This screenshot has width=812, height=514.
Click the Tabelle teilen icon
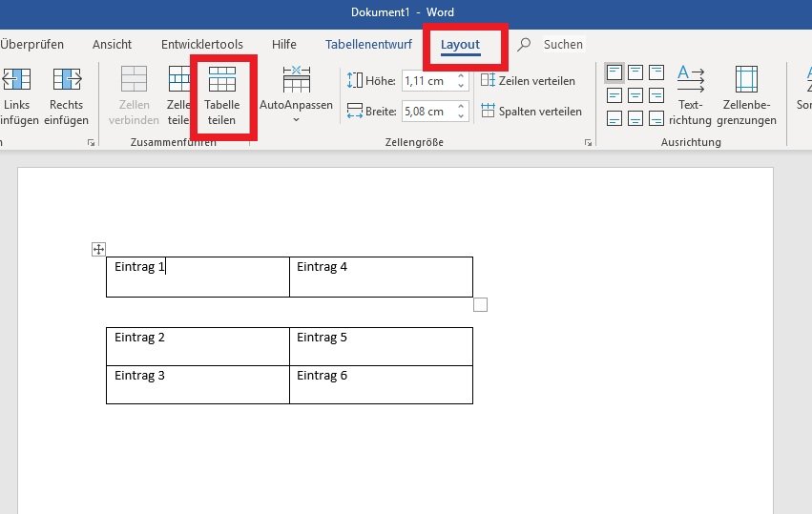point(221,80)
